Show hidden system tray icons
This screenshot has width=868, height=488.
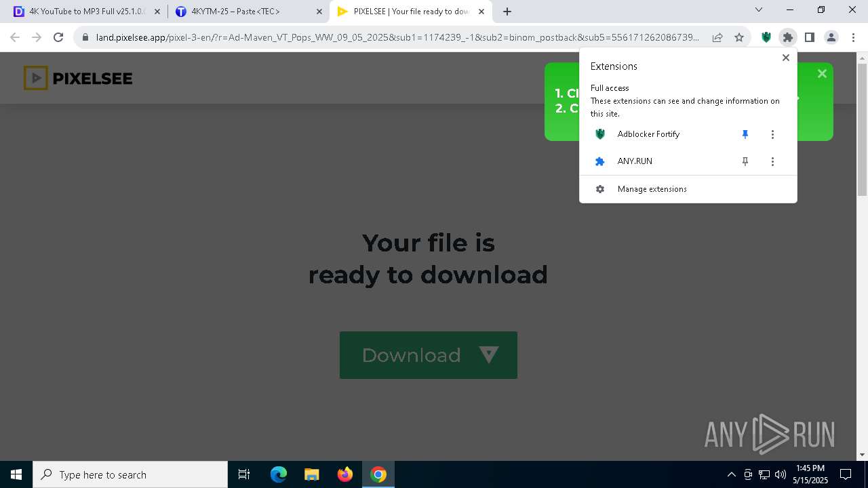tap(731, 474)
